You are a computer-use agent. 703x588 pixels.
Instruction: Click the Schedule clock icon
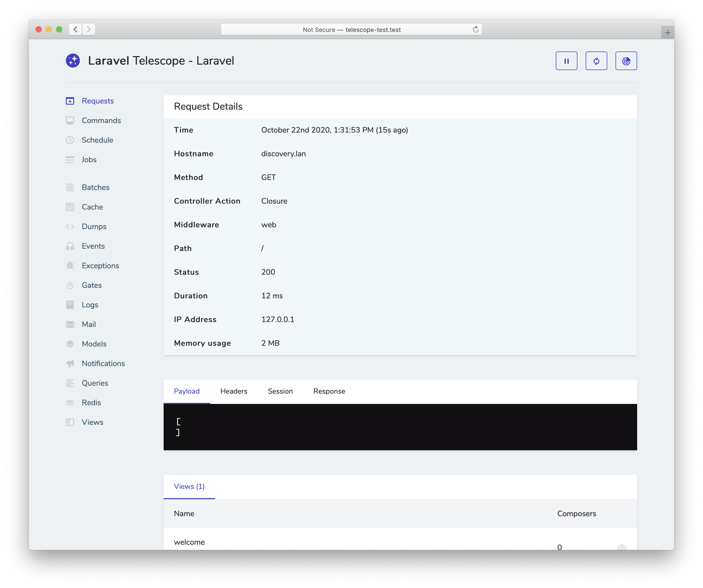70,140
